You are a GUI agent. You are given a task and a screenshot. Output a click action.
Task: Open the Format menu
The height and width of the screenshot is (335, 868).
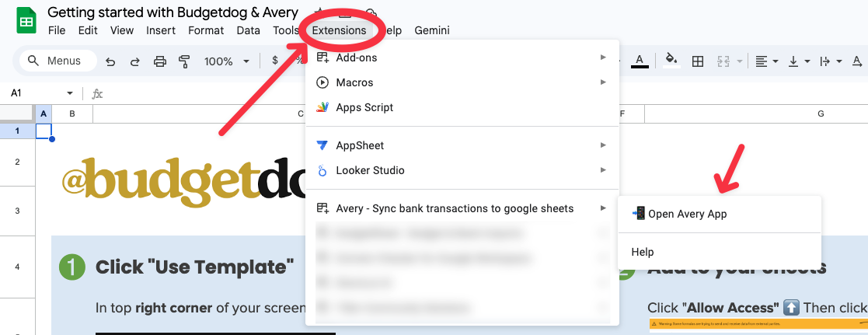206,30
